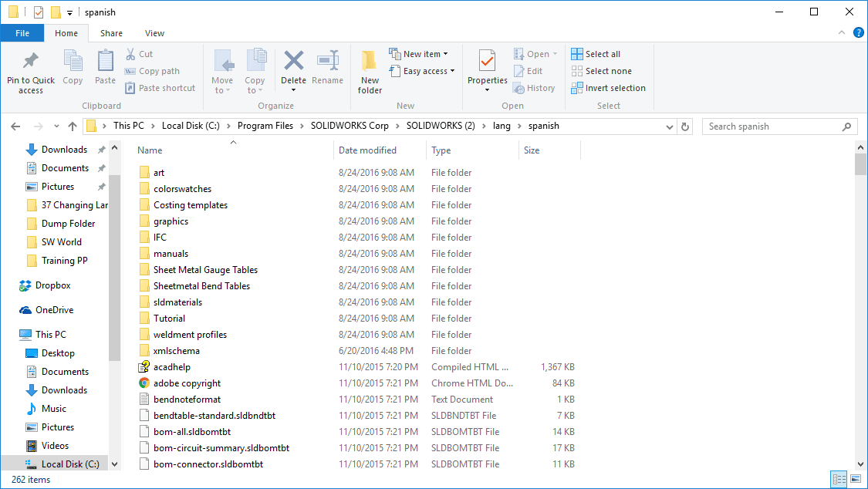Click lang breadcrumb in address bar
This screenshot has width=868, height=489.
pos(502,126)
